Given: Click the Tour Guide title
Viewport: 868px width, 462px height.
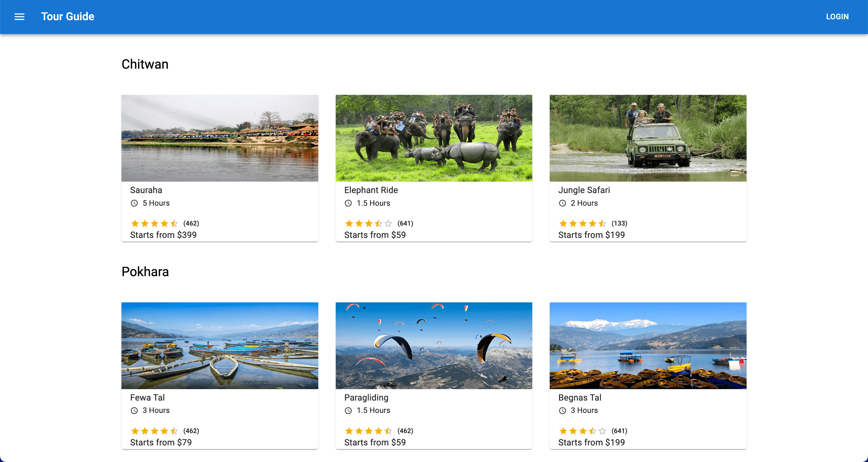Looking at the screenshot, I should click(x=68, y=17).
